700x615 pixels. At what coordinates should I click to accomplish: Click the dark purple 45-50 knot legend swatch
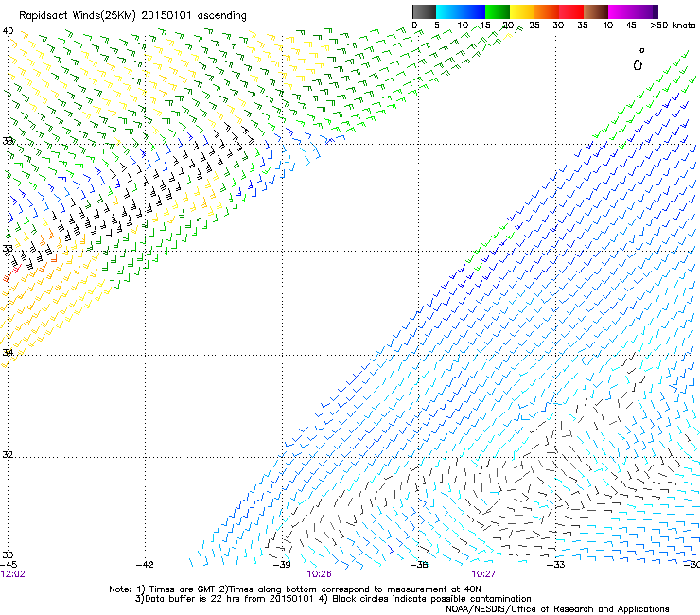[645, 11]
